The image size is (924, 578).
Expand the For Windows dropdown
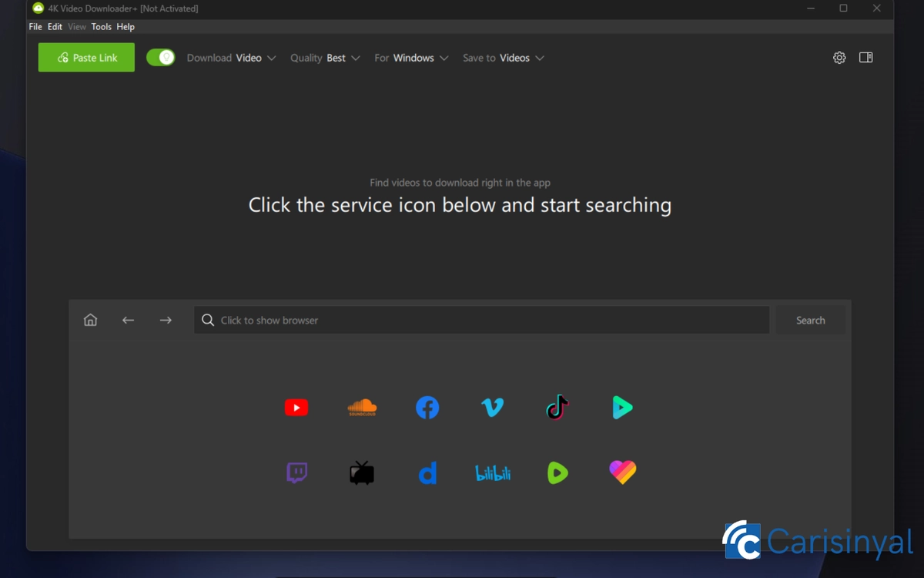pos(411,58)
